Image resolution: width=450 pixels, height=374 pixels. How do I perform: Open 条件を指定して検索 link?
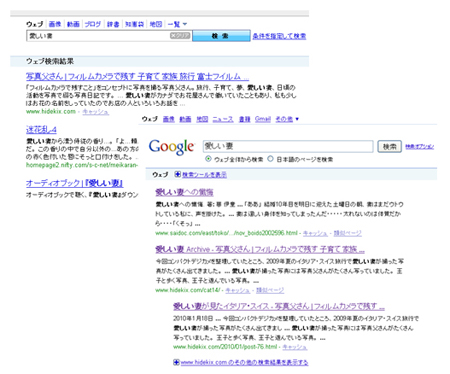click(x=279, y=36)
